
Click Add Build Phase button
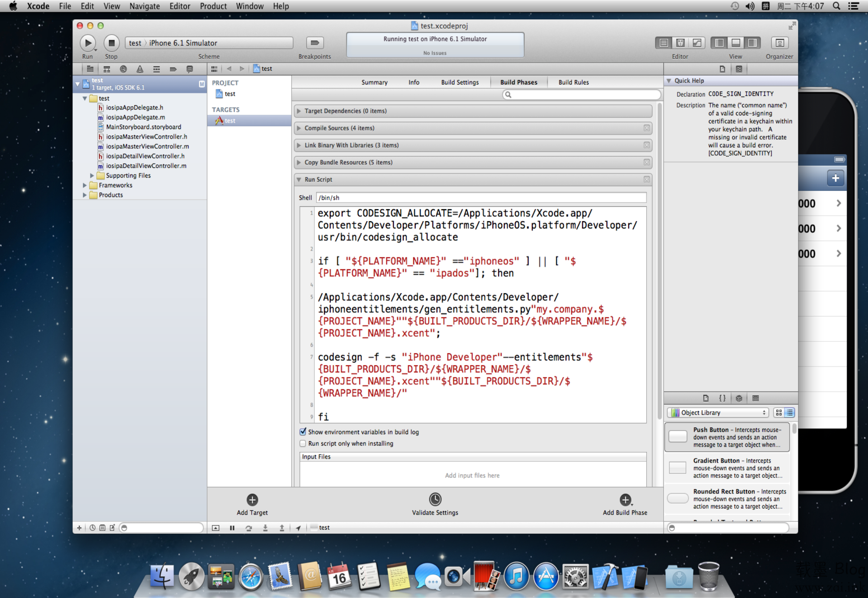click(x=625, y=500)
